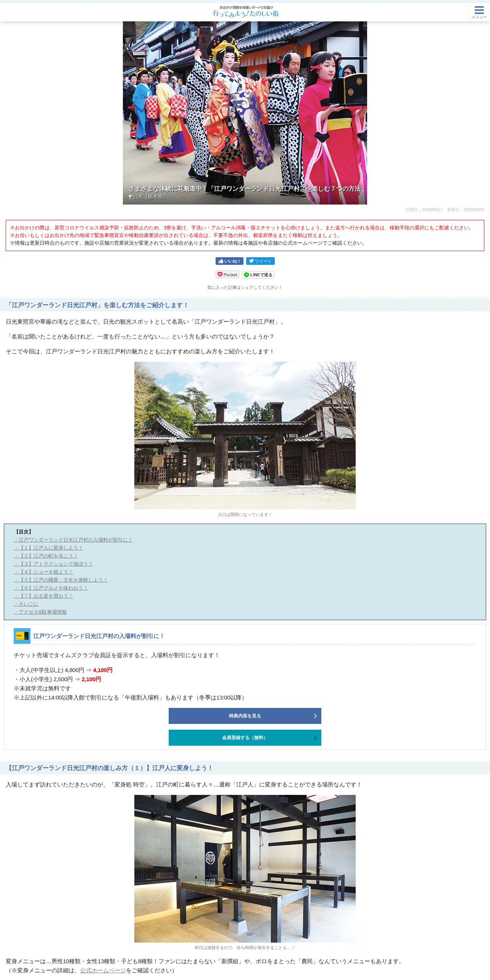Click the Twitter ツイート button
This screenshot has height=980, width=490.
pos(260,261)
